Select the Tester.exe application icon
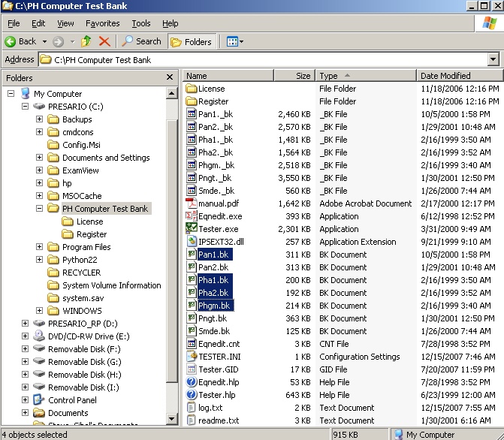 tap(192, 228)
